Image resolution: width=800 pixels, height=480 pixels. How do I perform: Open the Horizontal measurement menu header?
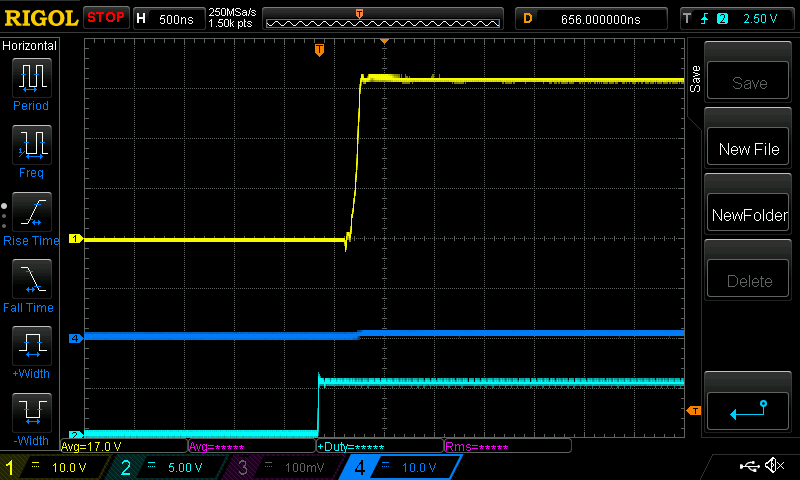tap(30, 46)
